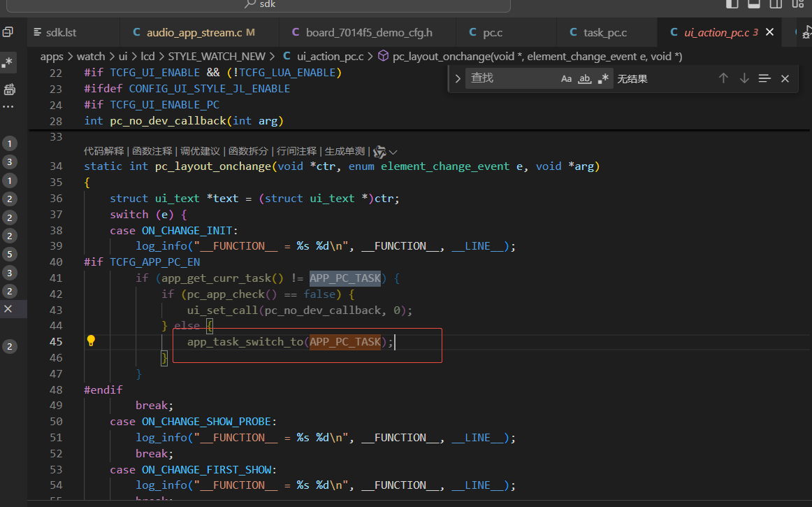Collapse all icon at top of sidebar
Image resolution: width=812 pixels, height=507 pixels.
[8, 32]
